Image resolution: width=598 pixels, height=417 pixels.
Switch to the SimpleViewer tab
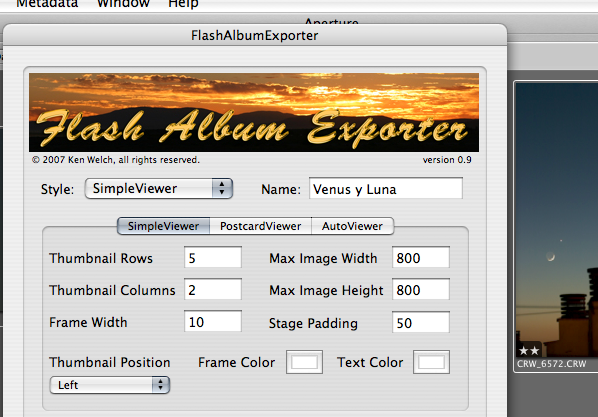163,226
